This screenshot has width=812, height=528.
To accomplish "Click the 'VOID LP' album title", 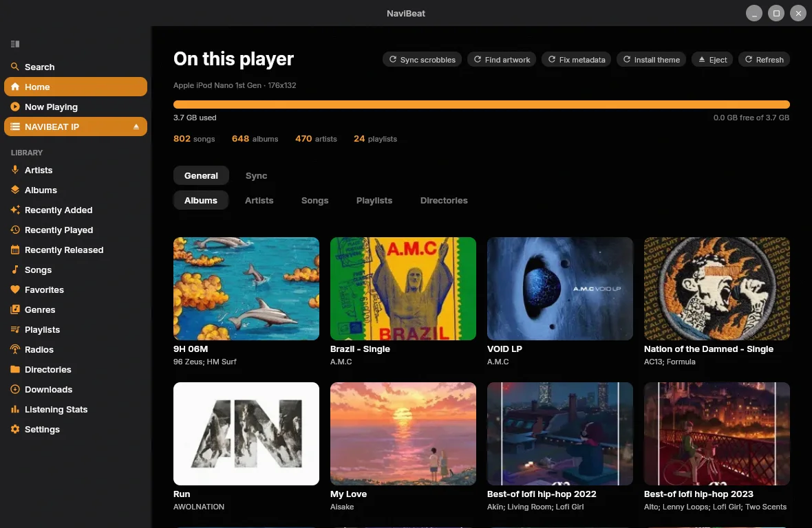I will click(504, 349).
